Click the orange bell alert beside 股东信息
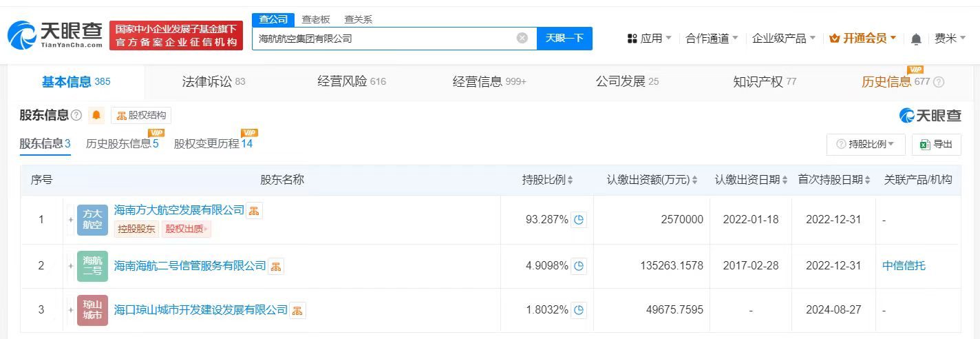The image size is (980, 339). coord(96,115)
